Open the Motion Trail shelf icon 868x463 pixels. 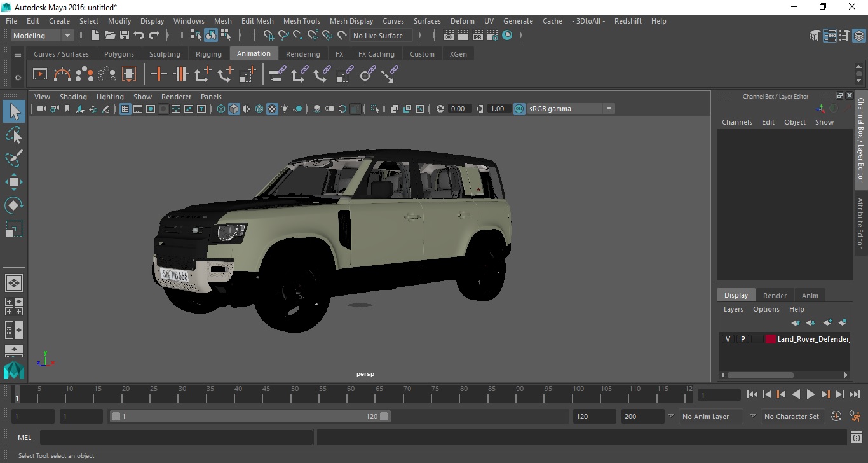pos(62,74)
